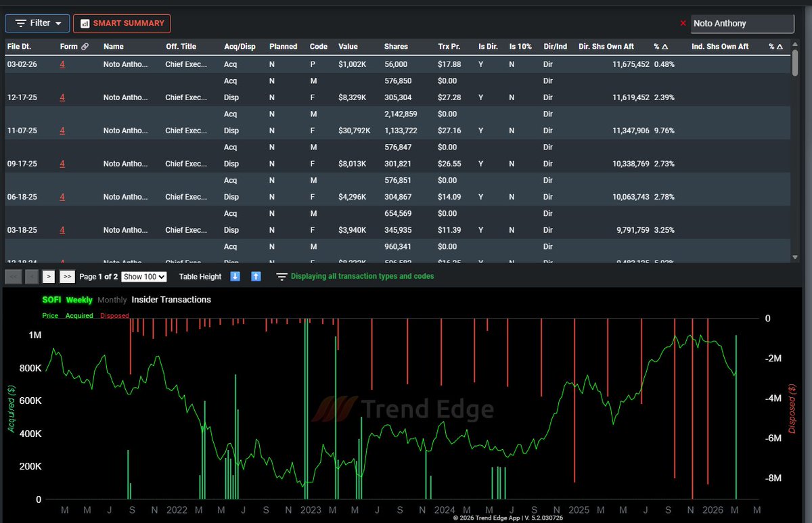This screenshot has height=523, width=812.
Task: Clear search with the red X icon
Action: (x=683, y=23)
